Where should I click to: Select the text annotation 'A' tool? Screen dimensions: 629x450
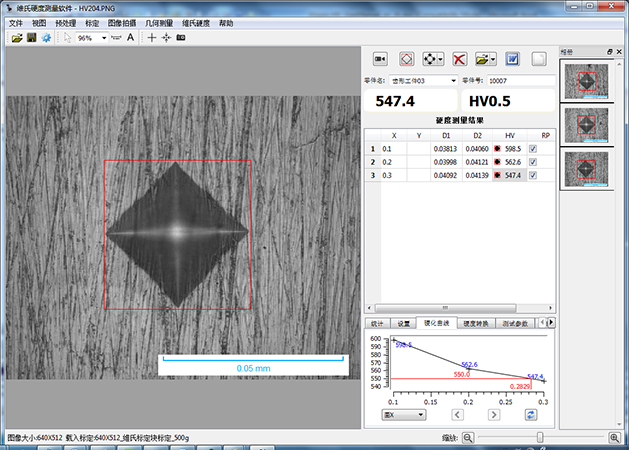click(x=131, y=37)
